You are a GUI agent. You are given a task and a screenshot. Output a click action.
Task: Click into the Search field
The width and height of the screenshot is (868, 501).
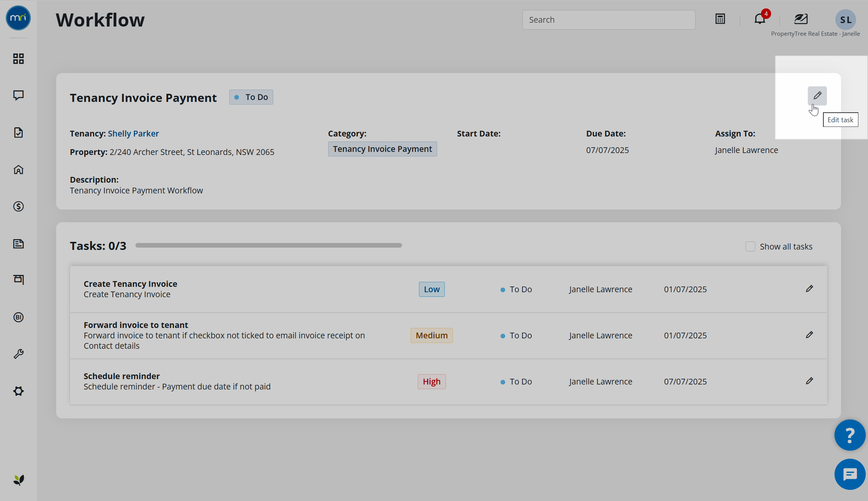coord(609,20)
